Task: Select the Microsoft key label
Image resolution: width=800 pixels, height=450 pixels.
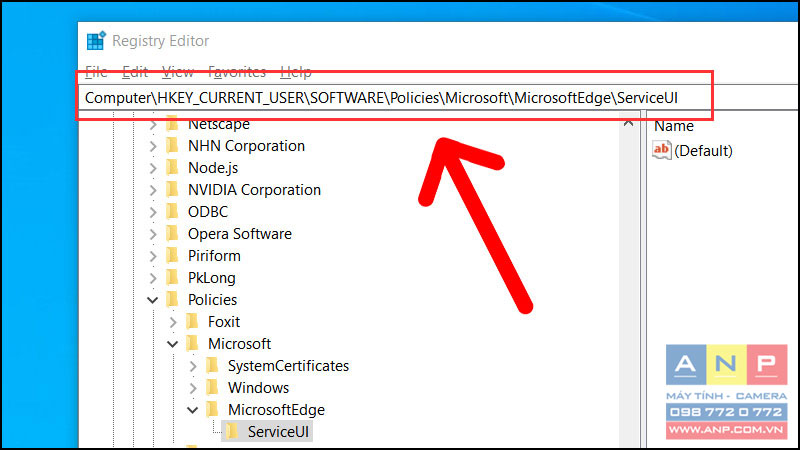Action: point(239,344)
